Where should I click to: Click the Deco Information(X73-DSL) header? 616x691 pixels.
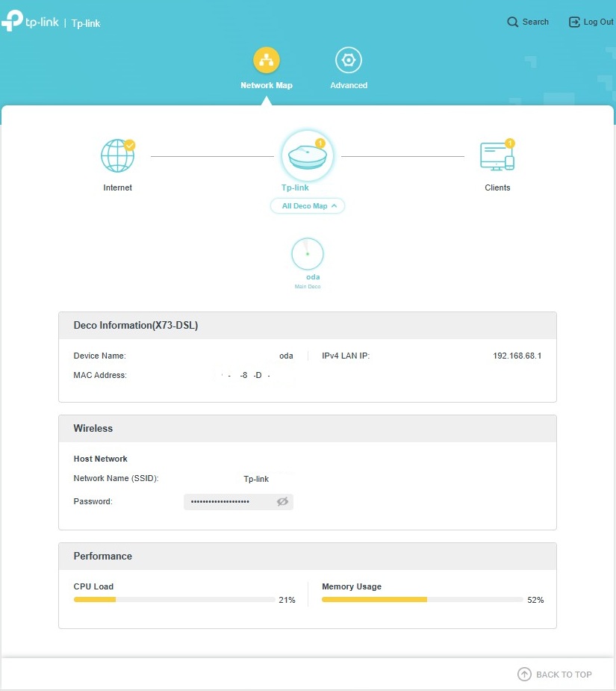tap(308, 325)
